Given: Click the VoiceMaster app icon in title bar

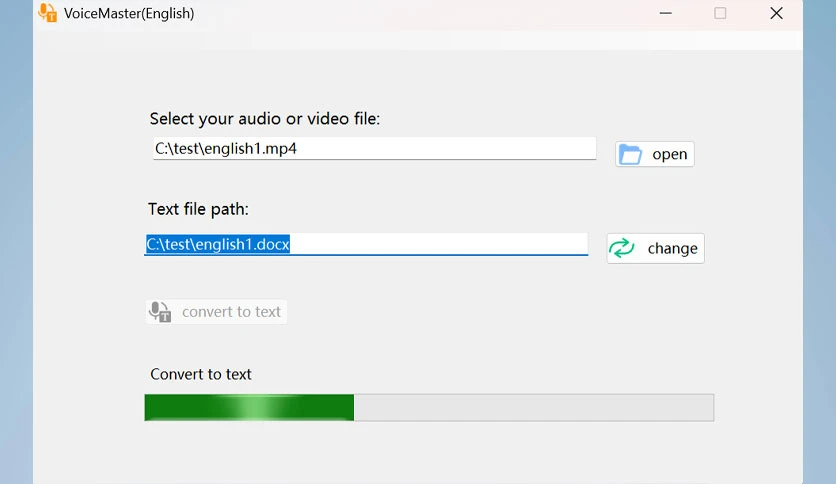Looking at the screenshot, I should 47,12.
